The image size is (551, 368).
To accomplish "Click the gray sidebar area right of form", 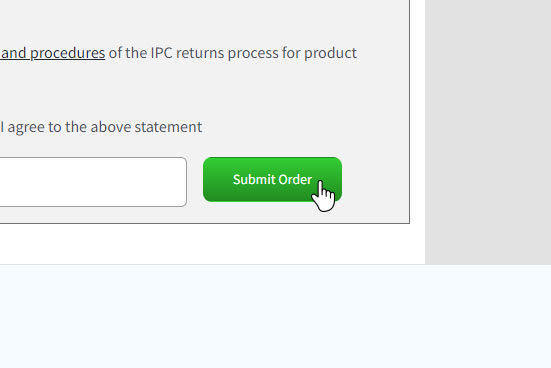I will tap(488, 132).
